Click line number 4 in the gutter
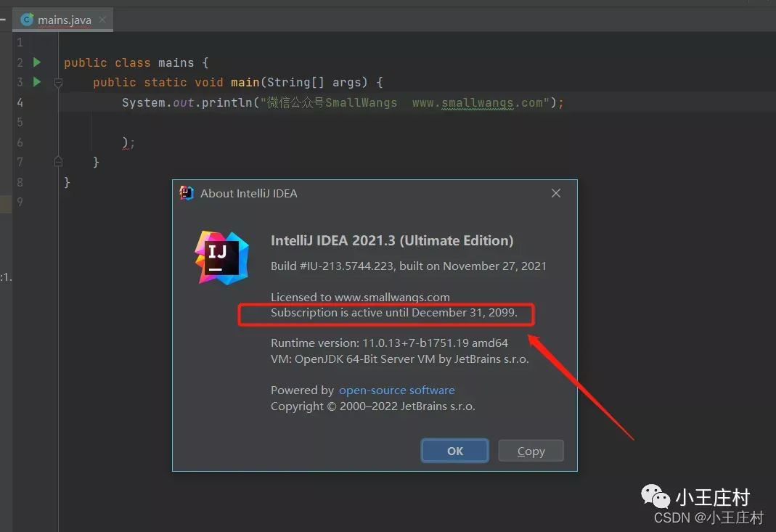This screenshot has height=532, width=776. click(20, 102)
